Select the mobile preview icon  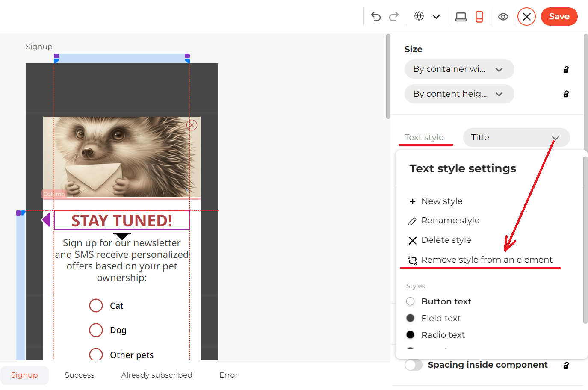click(479, 16)
